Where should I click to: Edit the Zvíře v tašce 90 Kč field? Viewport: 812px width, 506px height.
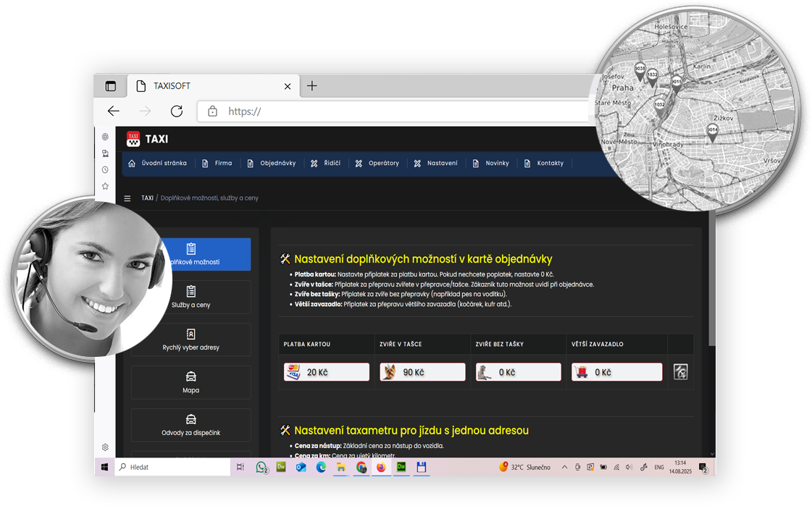coord(422,372)
